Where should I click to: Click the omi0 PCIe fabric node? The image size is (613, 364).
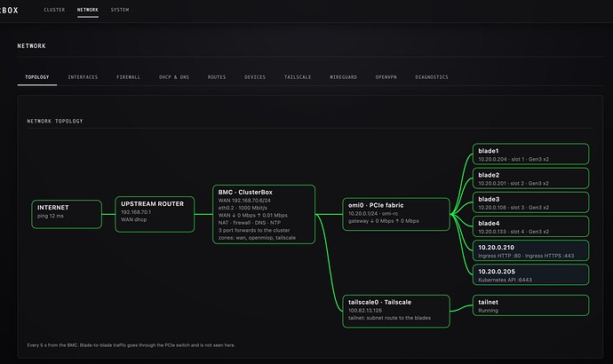(396, 214)
